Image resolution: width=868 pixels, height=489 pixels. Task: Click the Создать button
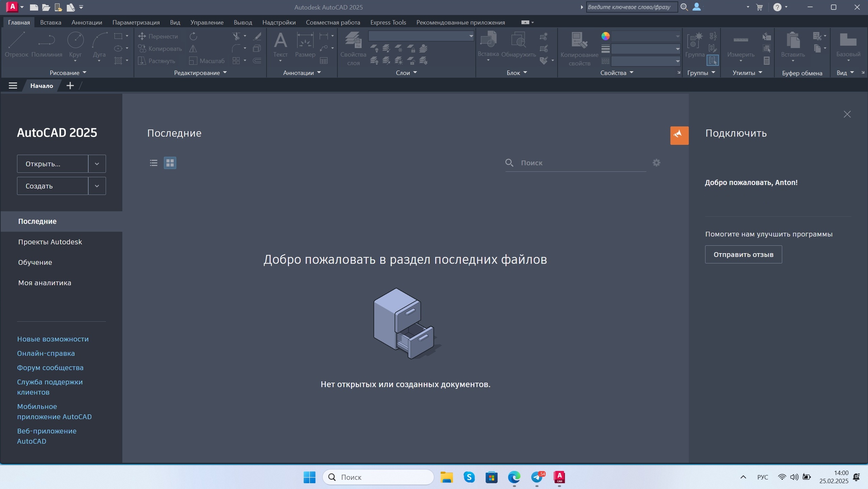coord(53,186)
